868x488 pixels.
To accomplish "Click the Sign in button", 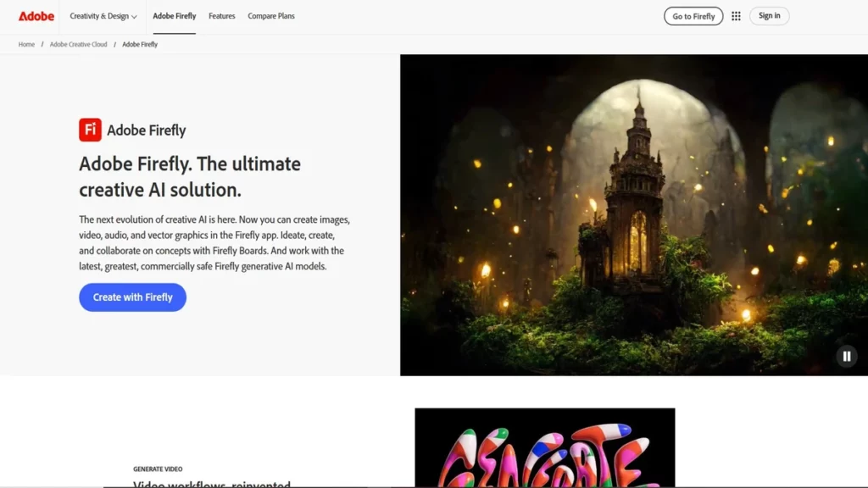I will (768, 15).
